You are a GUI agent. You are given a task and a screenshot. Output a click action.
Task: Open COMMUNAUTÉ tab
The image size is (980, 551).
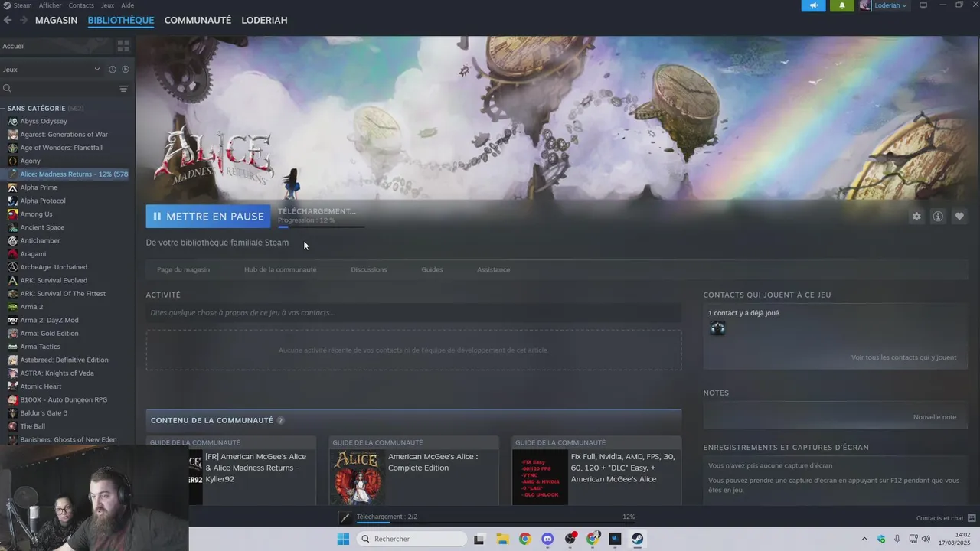198,21
